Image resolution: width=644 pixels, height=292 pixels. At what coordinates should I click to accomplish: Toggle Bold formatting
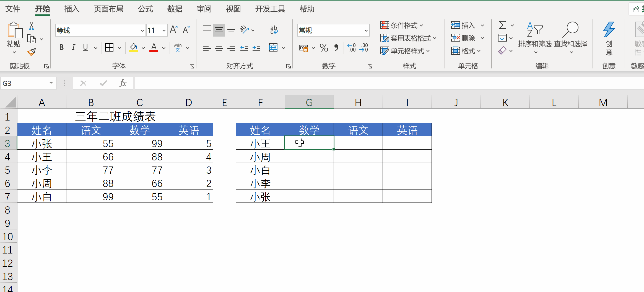click(61, 48)
